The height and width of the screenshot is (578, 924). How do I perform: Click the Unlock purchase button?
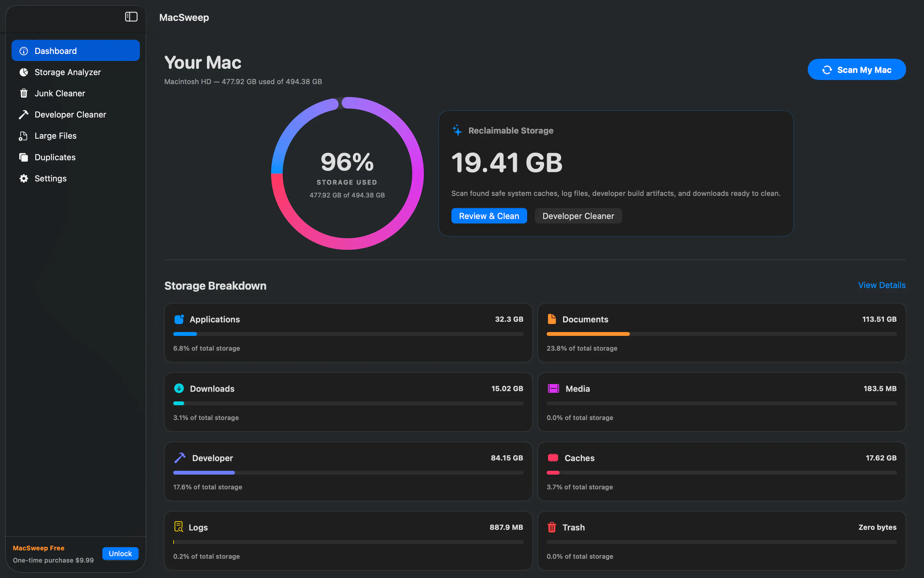pos(120,554)
